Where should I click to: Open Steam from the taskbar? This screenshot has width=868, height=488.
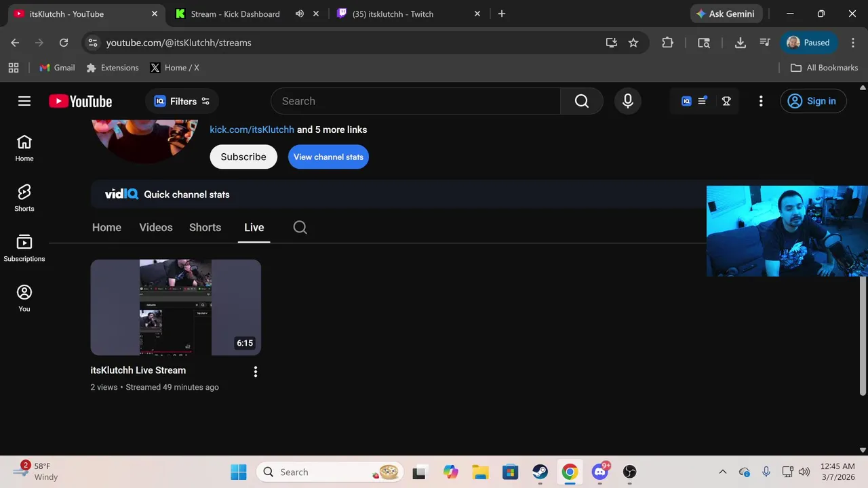[540, 472]
